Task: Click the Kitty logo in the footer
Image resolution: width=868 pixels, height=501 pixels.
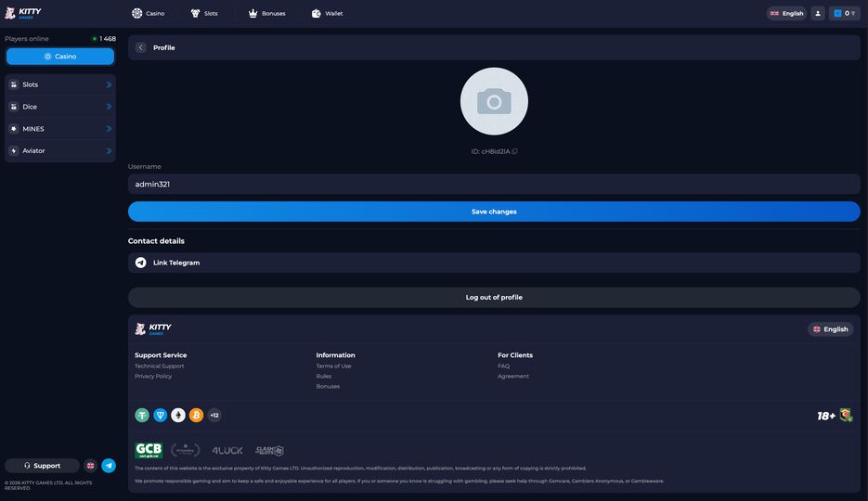Action: [153, 329]
